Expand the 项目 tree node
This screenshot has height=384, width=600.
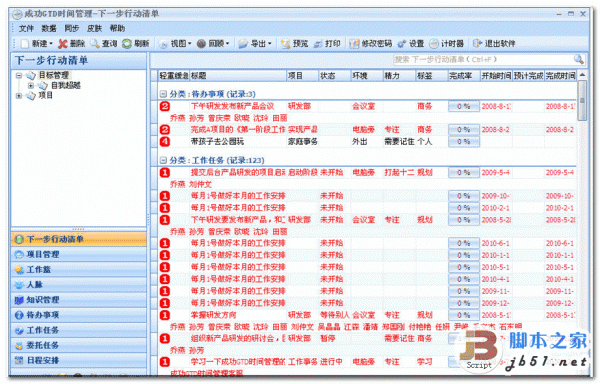click(19, 95)
